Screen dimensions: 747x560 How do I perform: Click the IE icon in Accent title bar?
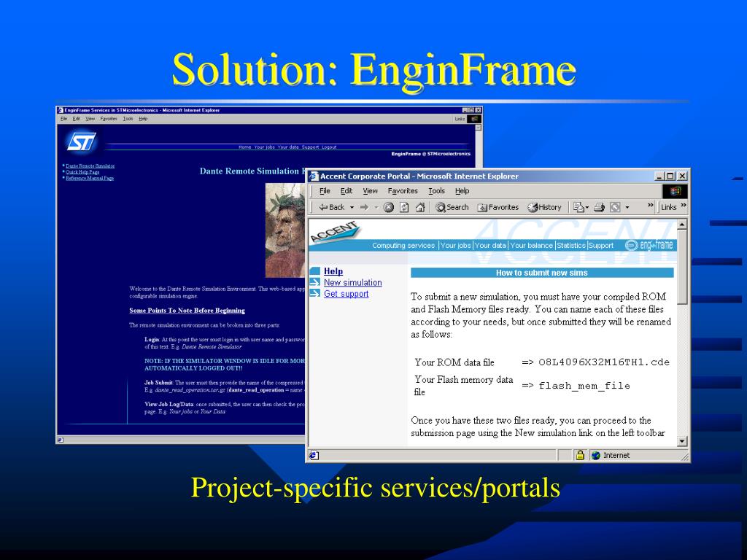coord(314,176)
